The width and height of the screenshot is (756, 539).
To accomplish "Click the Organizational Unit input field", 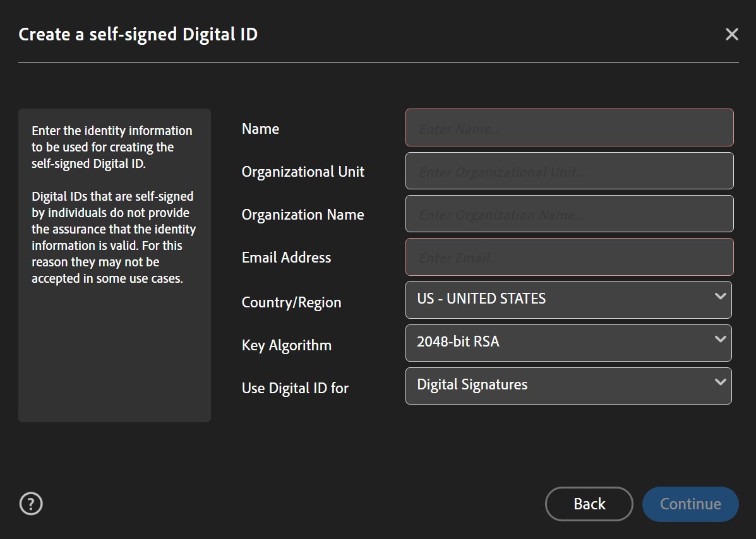I will [568, 170].
